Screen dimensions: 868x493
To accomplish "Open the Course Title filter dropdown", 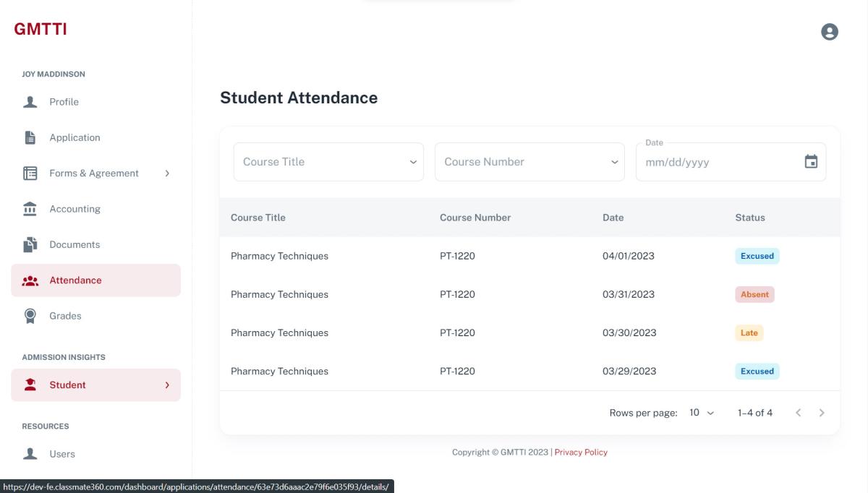I will 328,162.
